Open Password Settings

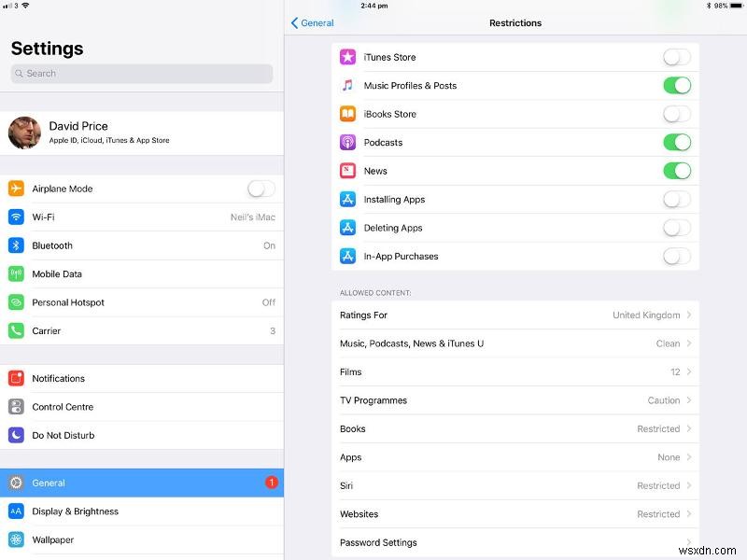tap(515, 542)
